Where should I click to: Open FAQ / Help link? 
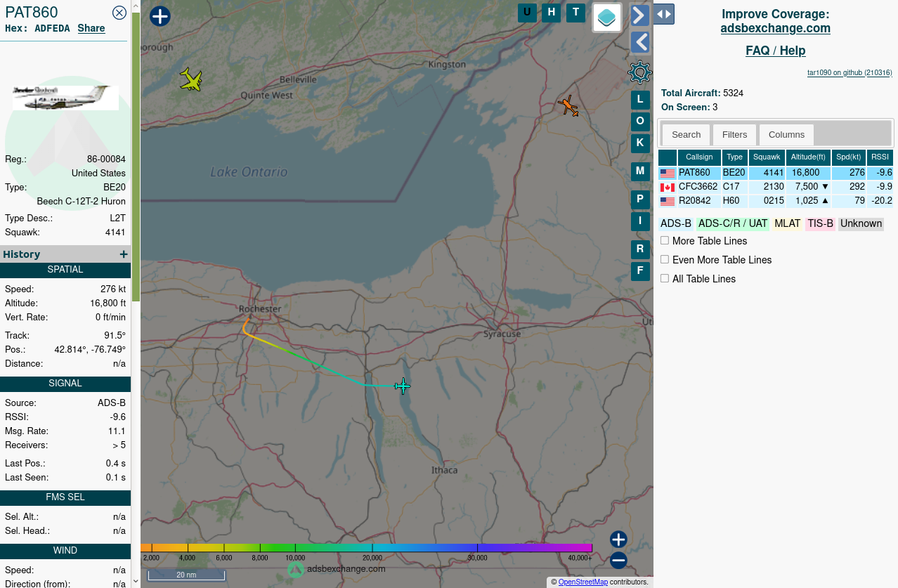(776, 51)
